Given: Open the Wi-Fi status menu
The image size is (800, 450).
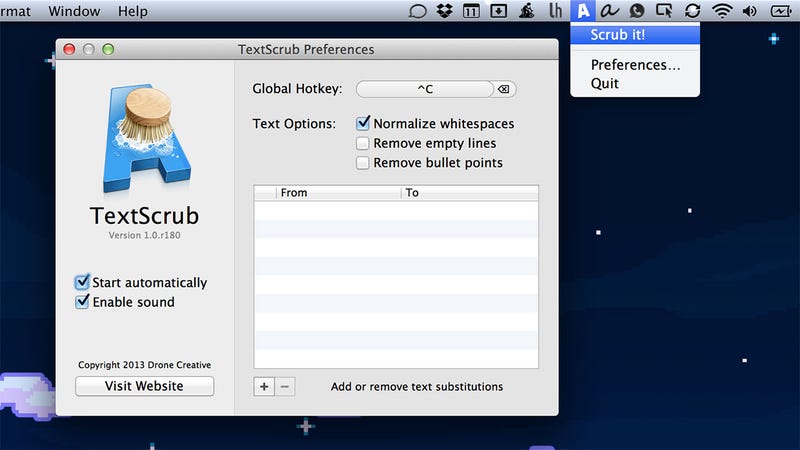Looking at the screenshot, I should pyautogui.click(x=722, y=11).
